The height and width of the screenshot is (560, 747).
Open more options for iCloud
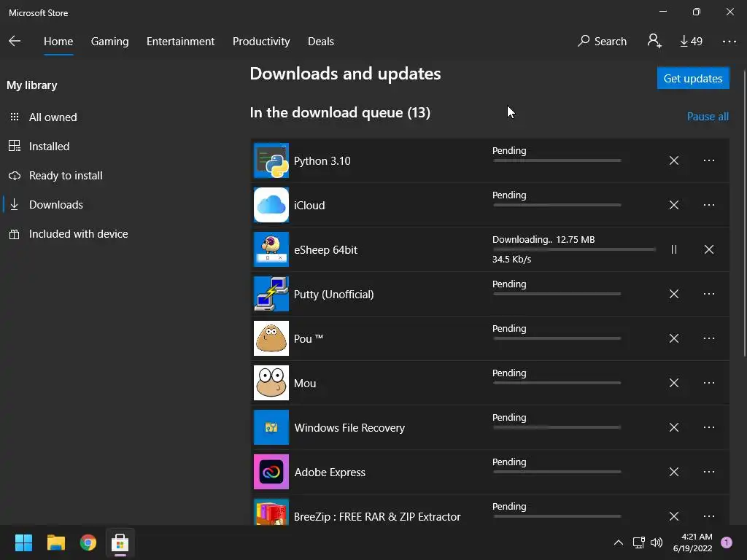[x=709, y=205]
